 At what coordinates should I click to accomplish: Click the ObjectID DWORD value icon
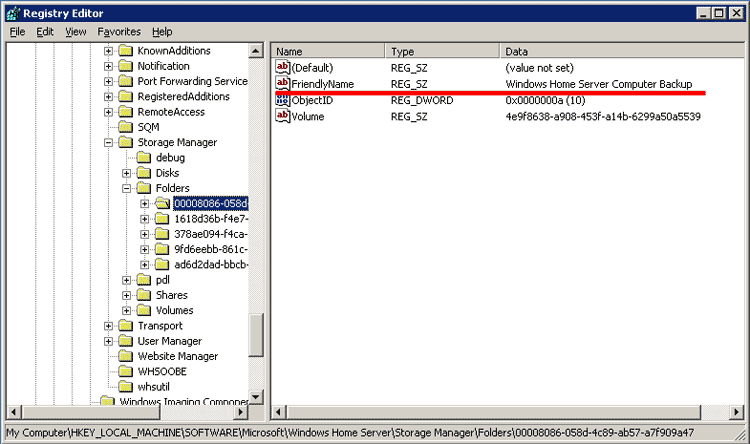coord(283,100)
